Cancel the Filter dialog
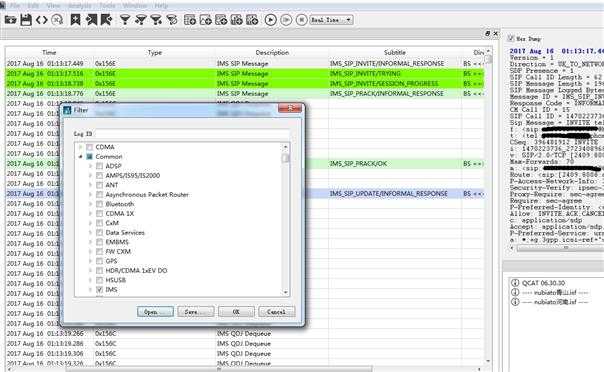This screenshot has height=372, width=604. [277, 312]
